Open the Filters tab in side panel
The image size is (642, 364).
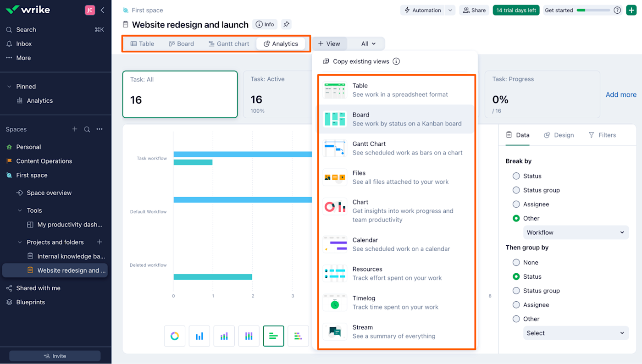coord(602,135)
